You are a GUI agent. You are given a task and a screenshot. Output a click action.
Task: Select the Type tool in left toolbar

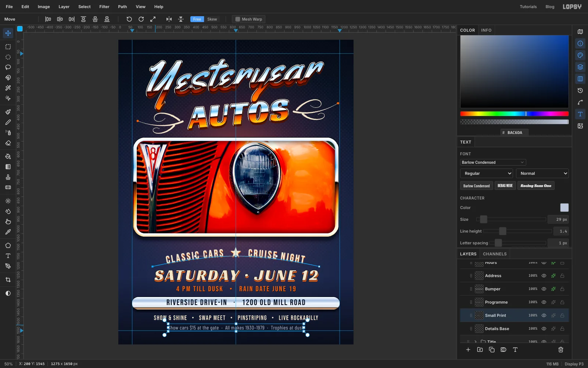[8, 256]
